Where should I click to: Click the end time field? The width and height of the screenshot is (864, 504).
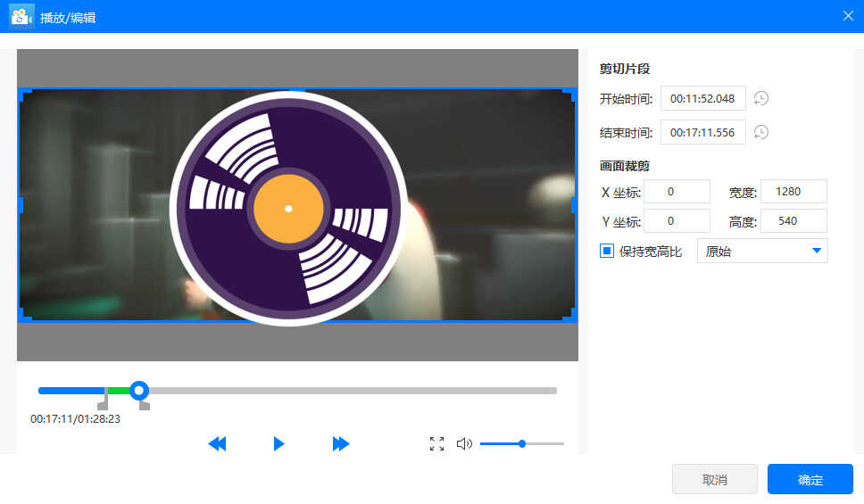[x=702, y=132]
